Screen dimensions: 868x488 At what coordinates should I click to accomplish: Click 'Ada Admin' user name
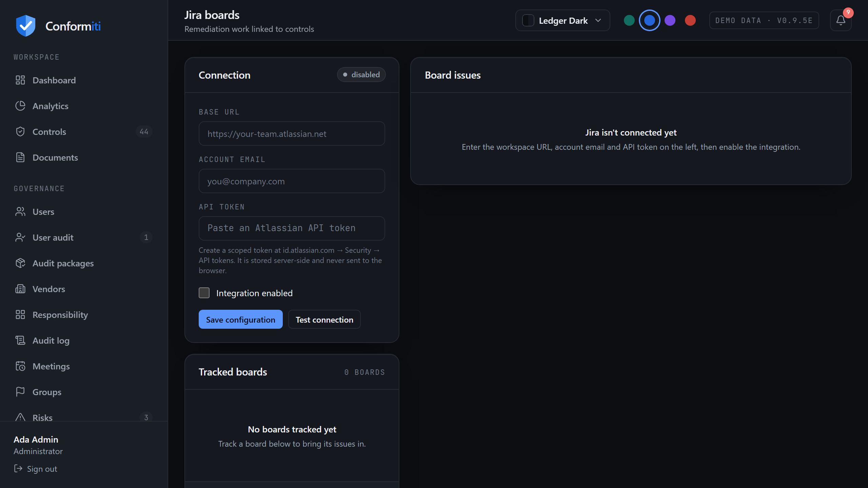36,440
